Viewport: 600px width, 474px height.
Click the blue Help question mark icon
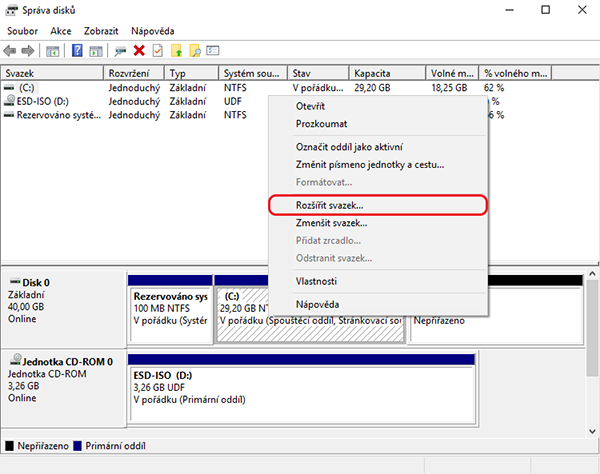(x=77, y=50)
